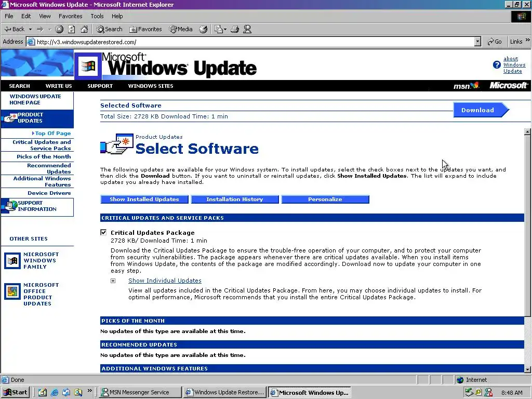Click the first quick launch icon on the taskbar
Viewport: 532px width, 399px height.
coord(43,392)
